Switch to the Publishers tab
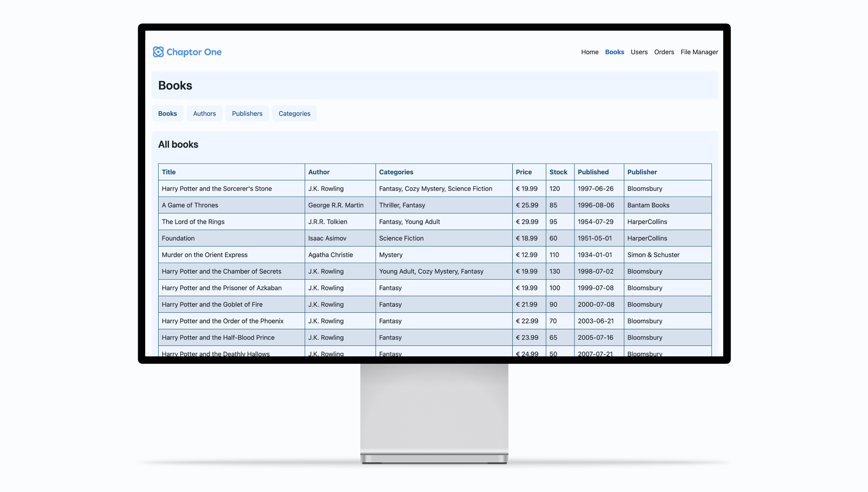 pos(247,114)
